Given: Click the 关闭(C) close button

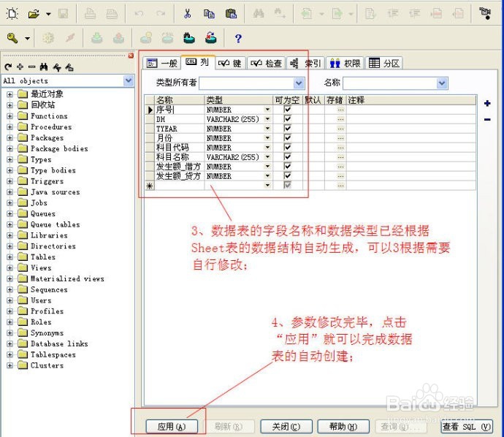Looking at the screenshot, I should coord(286,427).
